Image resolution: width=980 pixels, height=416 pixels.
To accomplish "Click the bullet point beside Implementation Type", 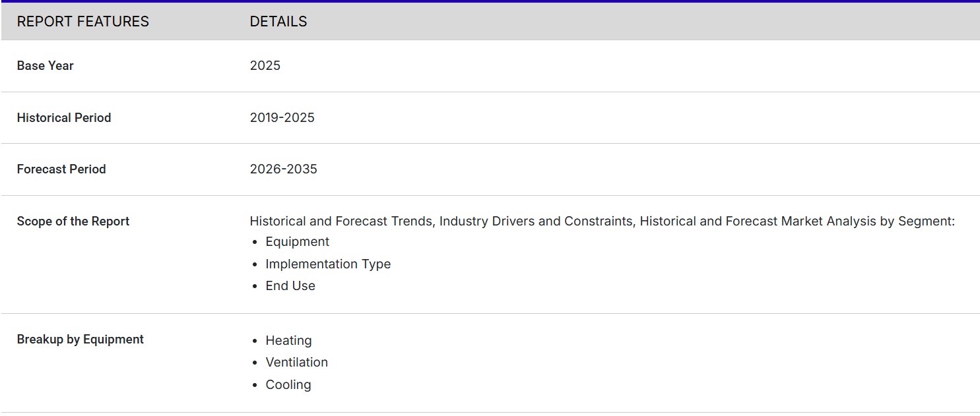I will tap(255, 265).
